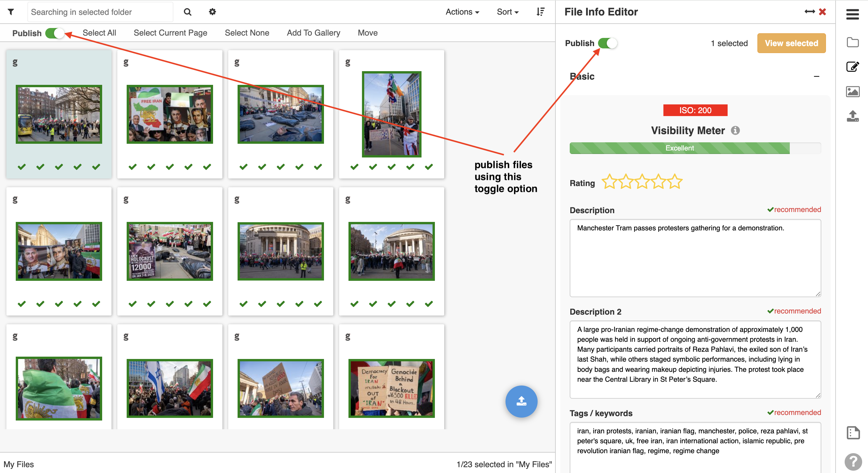Select the person draped in Iranian flag thumbnail
868x473 pixels.
[59, 388]
